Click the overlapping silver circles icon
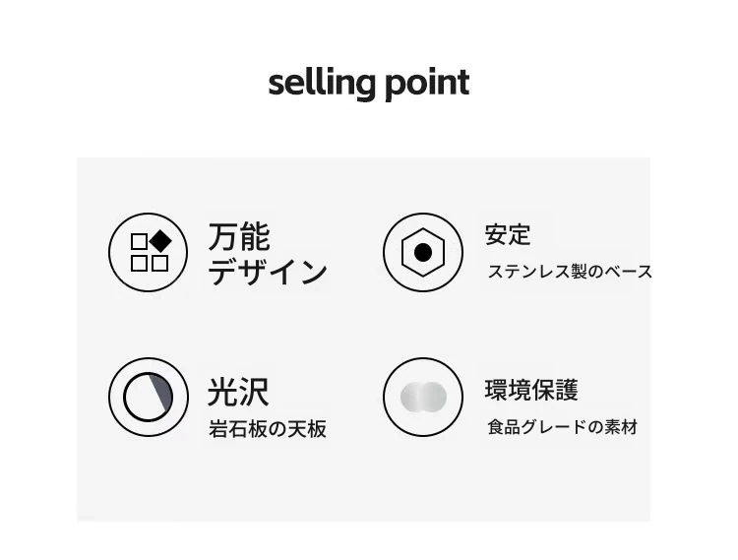The image size is (738, 560). click(423, 398)
